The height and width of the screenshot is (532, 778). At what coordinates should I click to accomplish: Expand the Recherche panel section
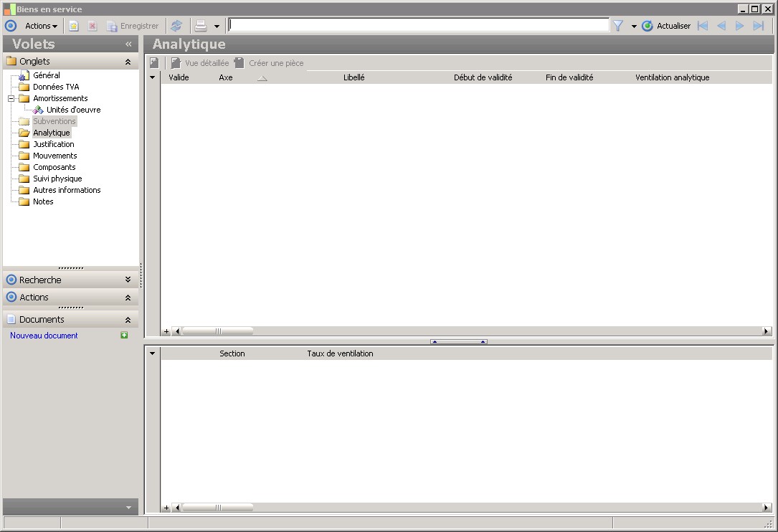[x=128, y=280]
